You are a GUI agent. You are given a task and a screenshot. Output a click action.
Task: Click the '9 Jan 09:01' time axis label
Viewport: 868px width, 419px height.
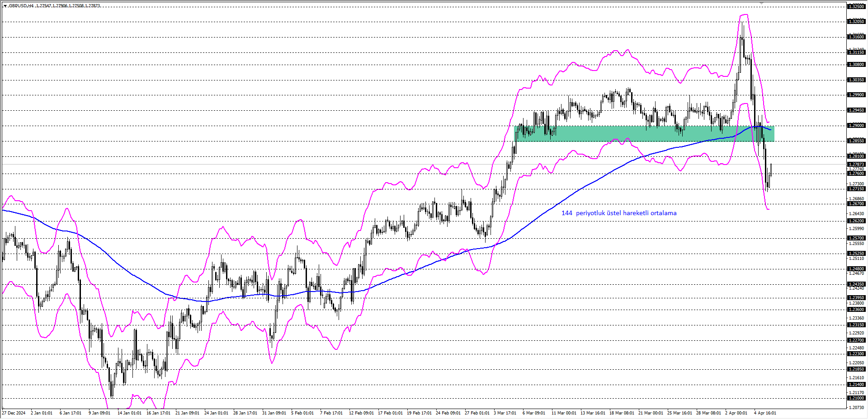[x=99, y=413]
